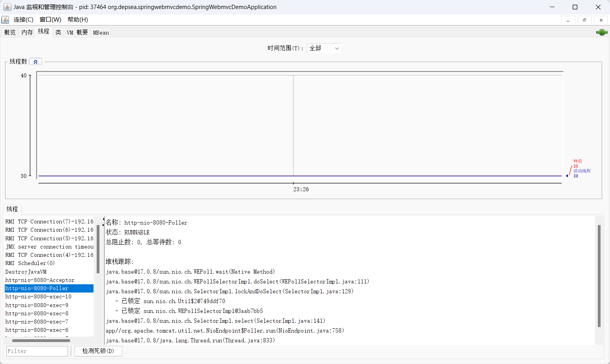Click the Java title bar icon
The image size is (610, 364).
coord(7,7)
